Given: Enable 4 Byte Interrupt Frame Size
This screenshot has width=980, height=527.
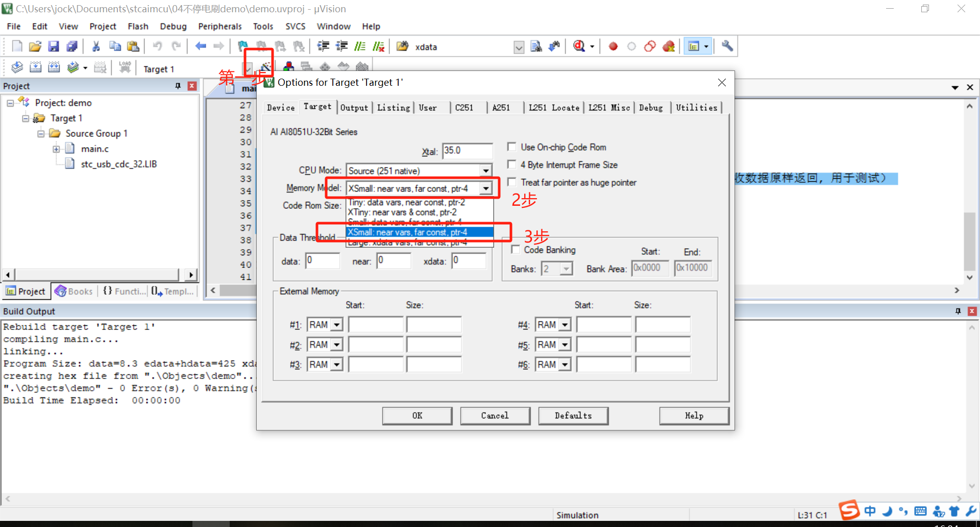Looking at the screenshot, I should point(511,164).
